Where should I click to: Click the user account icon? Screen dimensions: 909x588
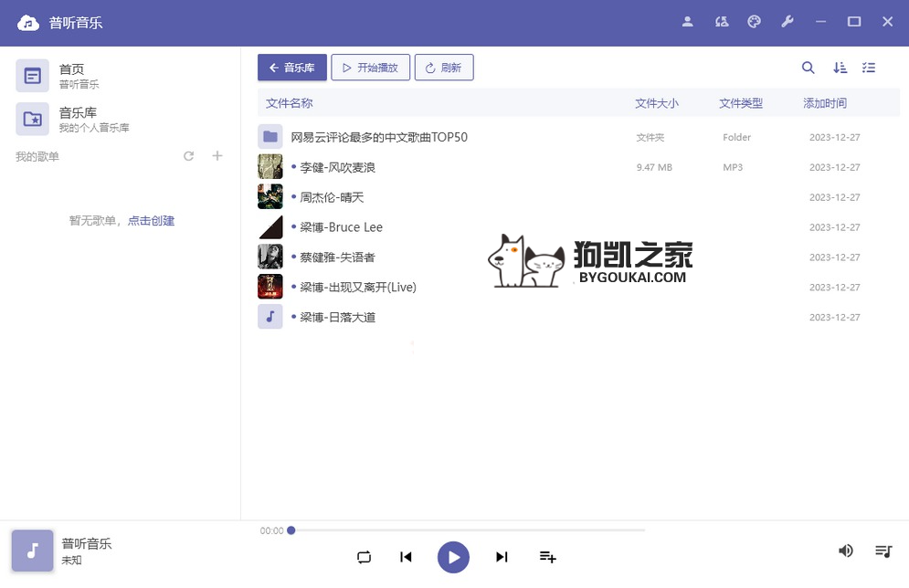(x=688, y=22)
